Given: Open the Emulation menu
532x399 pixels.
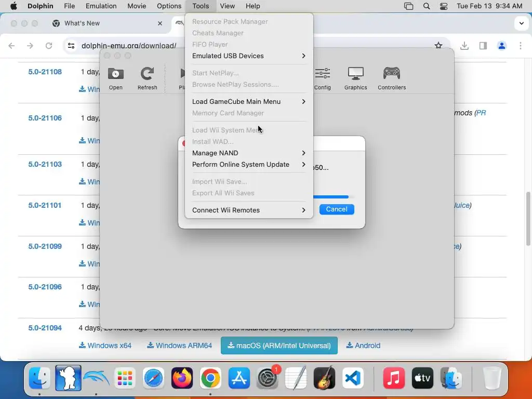Looking at the screenshot, I should (x=101, y=6).
